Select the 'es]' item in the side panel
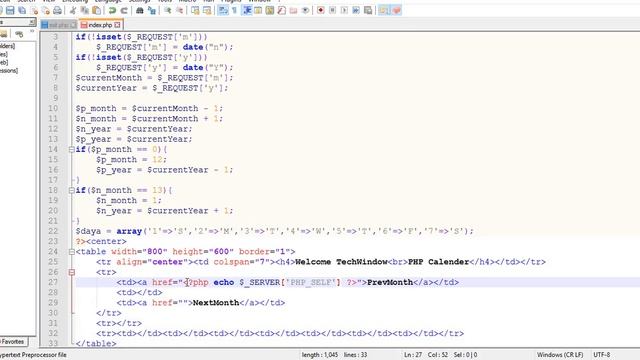The height and width of the screenshot is (360, 640). coord(4,54)
